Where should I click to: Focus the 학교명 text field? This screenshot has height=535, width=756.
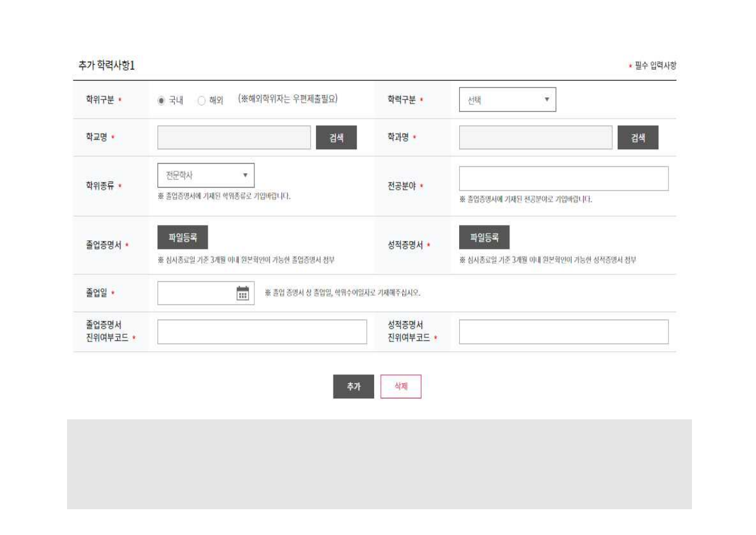[234, 138]
